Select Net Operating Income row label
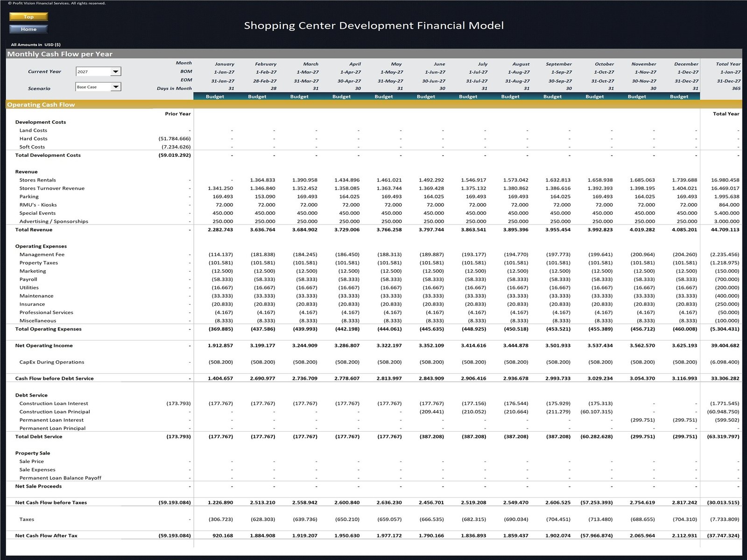Image resolution: width=747 pixels, height=560 pixels. tap(44, 346)
